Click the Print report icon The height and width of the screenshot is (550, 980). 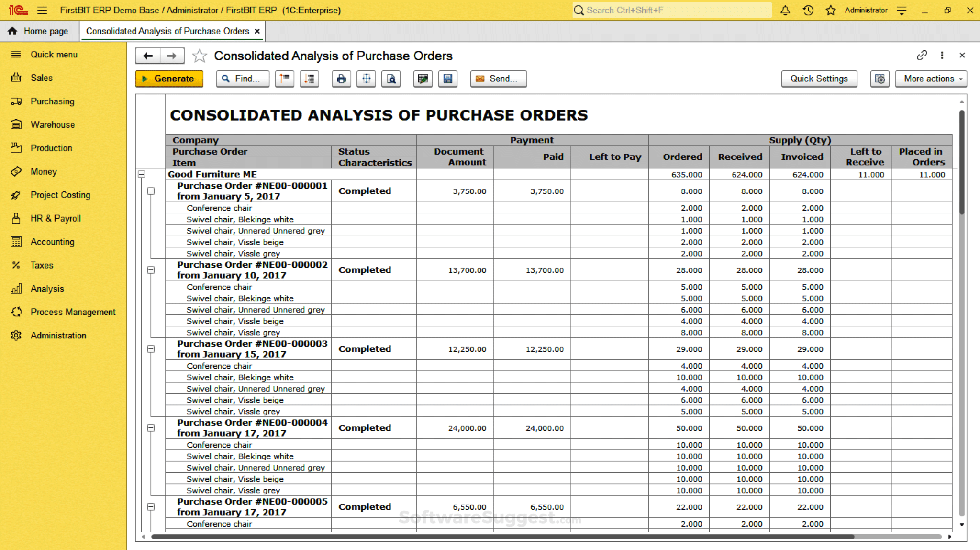point(341,79)
